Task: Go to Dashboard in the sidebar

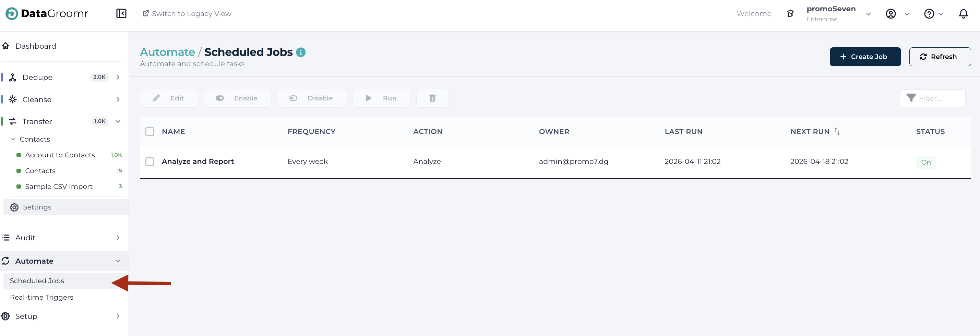Action: click(x=36, y=46)
